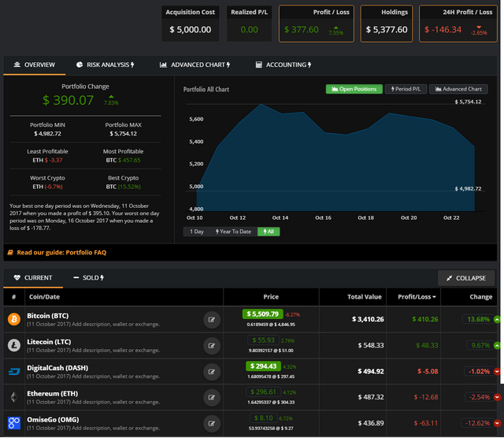Click the Litecoin coin logo
504x438 pixels.
coord(14,345)
